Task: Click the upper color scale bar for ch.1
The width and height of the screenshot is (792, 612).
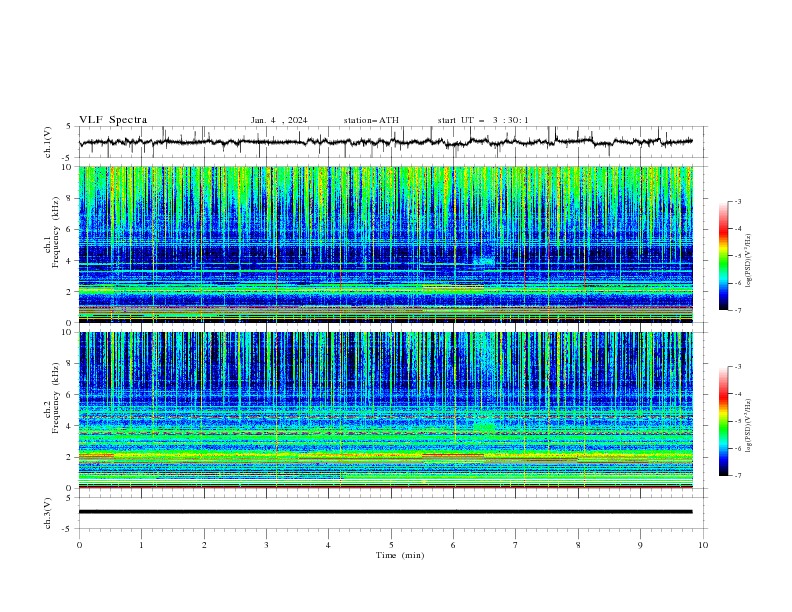Action: point(723,256)
